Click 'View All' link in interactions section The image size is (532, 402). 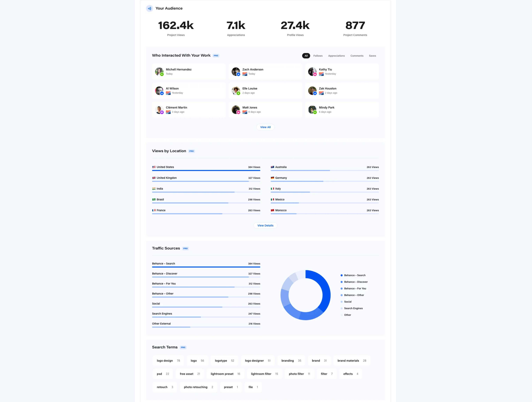265,127
